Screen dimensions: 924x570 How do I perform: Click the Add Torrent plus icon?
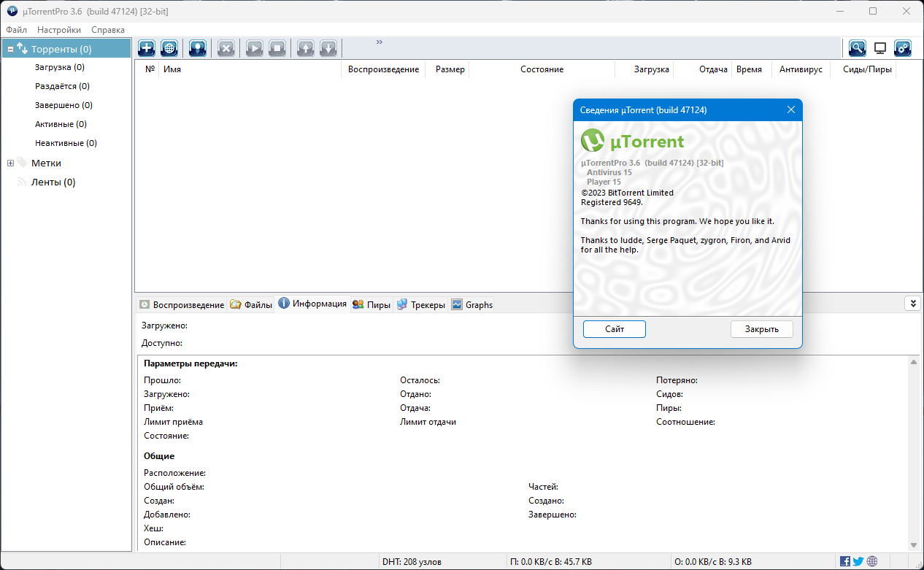click(x=147, y=48)
